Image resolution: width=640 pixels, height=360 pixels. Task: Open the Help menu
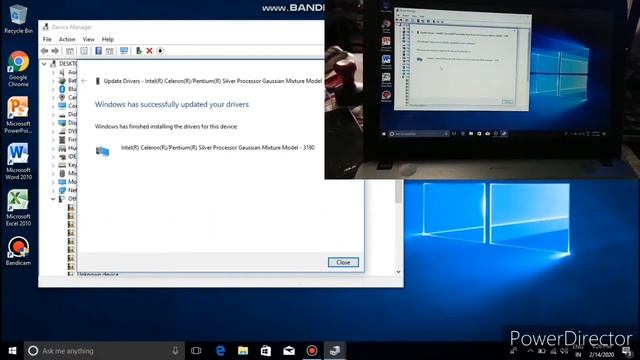tap(107, 39)
